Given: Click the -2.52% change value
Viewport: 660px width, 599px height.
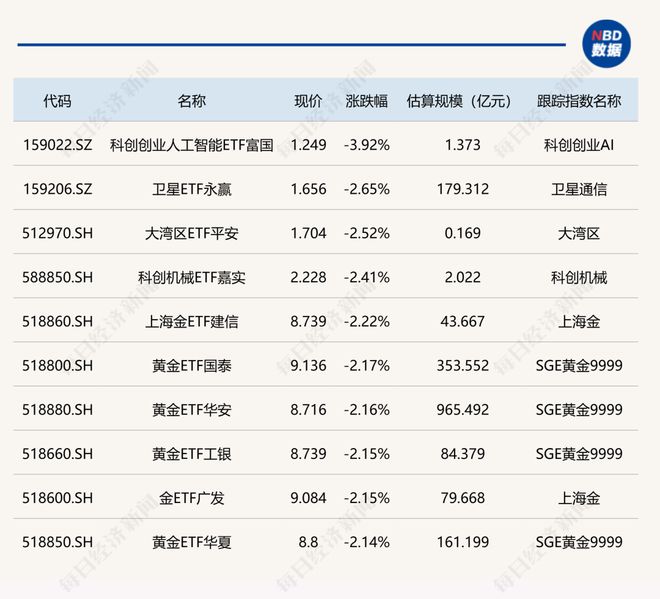Looking at the screenshot, I should point(367,233).
